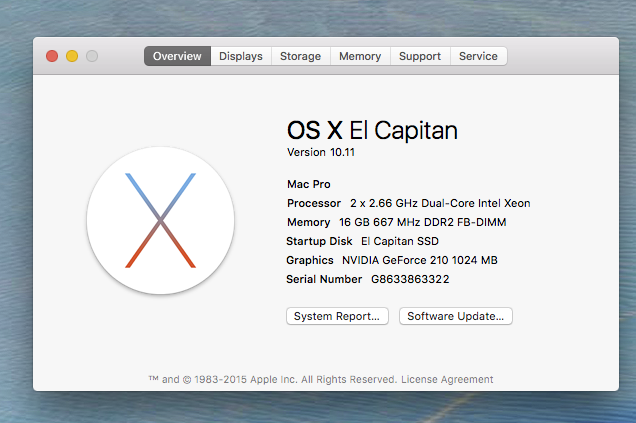The image size is (636, 423).
Task: Open the License Agreement link
Action: click(x=447, y=379)
